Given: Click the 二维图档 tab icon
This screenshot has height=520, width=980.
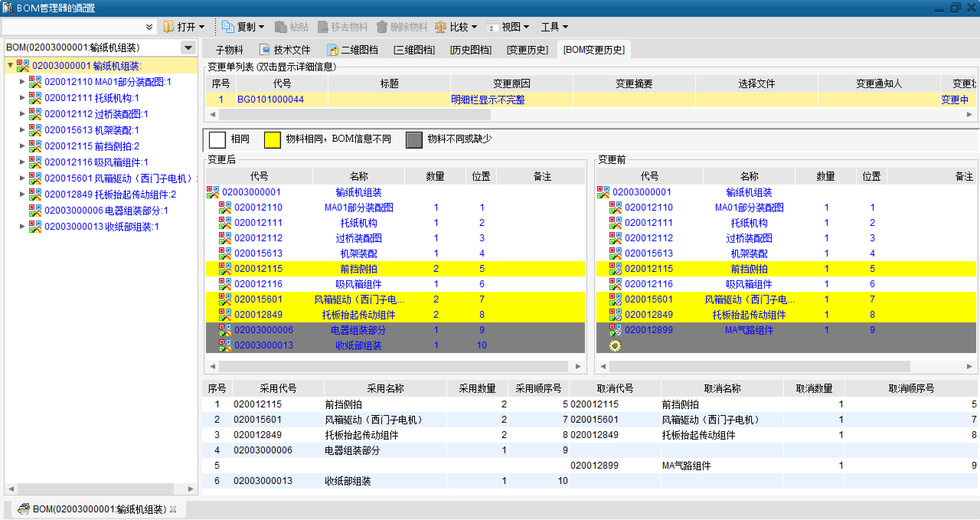Looking at the screenshot, I should point(333,50).
